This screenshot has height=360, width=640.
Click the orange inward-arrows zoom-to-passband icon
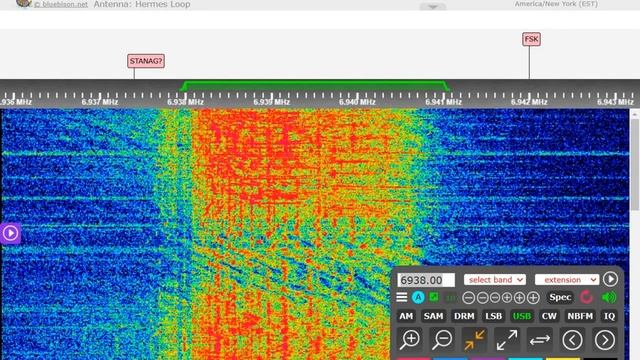474,340
